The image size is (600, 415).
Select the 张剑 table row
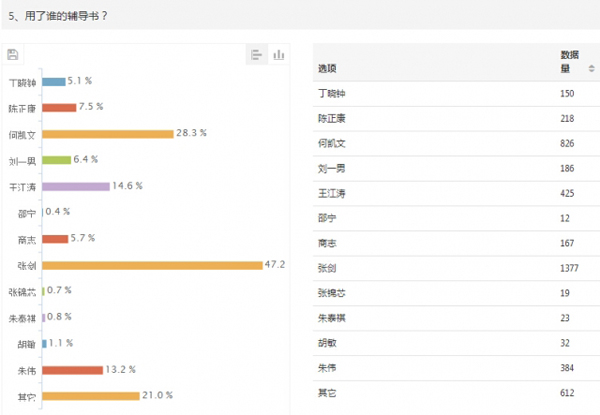456,268
